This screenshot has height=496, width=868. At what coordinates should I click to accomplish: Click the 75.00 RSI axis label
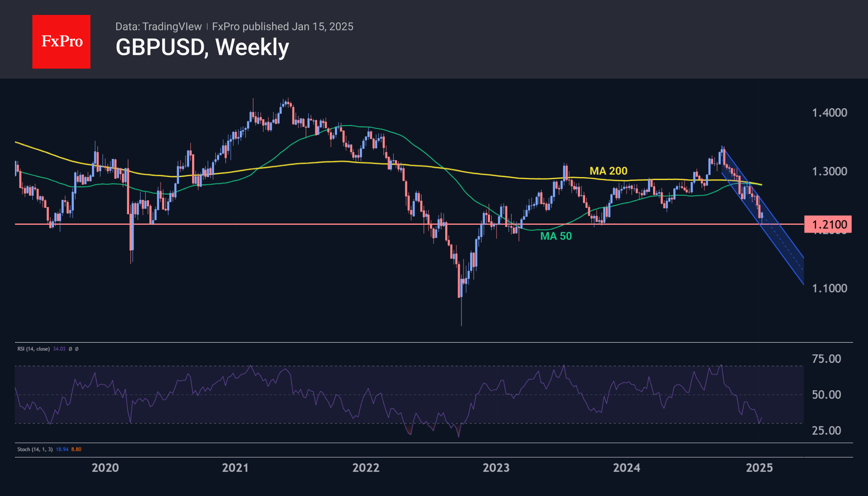(826, 359)
